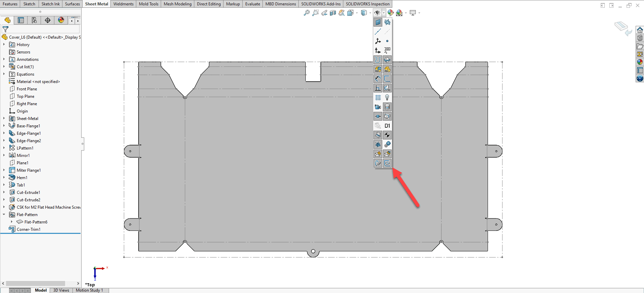This screenshot has height=293, width=644.
Task: Expand the Base-Flange1 feature
Action: click(4, 126)
